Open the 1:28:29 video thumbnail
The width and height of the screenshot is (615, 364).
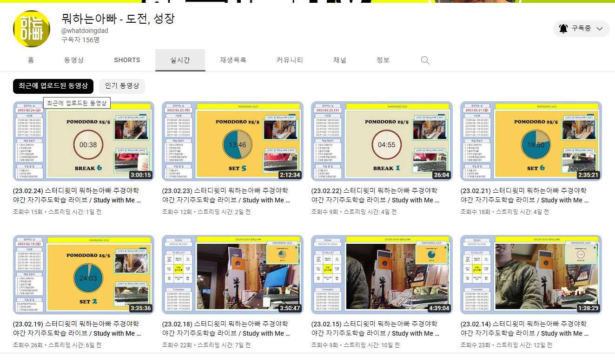coord(531,274)
